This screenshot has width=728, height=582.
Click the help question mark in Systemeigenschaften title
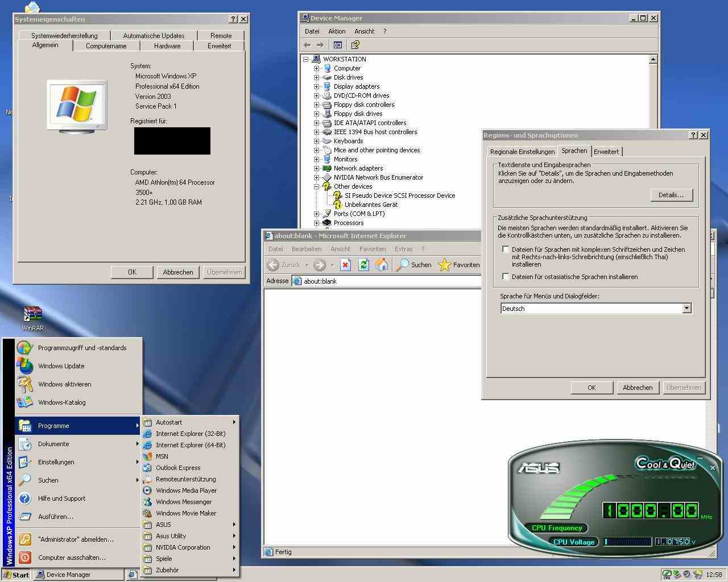click(x=233, y=19)
